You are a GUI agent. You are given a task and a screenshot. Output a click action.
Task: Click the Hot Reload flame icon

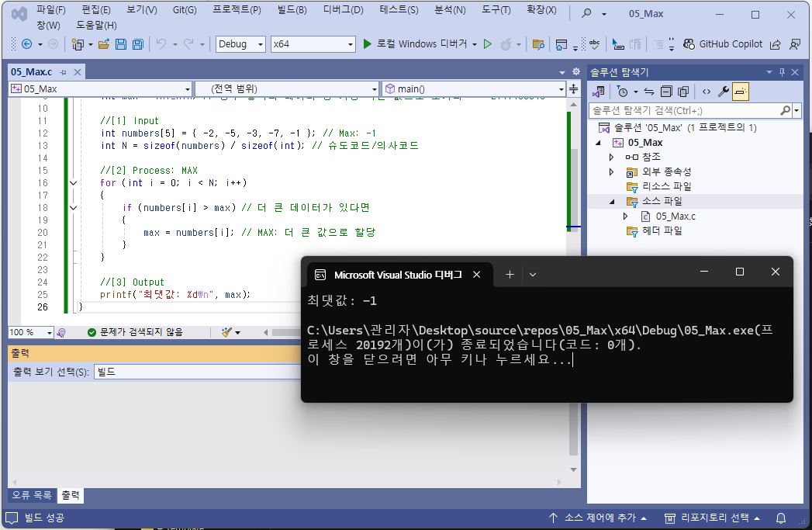click(x=506, y=44)
